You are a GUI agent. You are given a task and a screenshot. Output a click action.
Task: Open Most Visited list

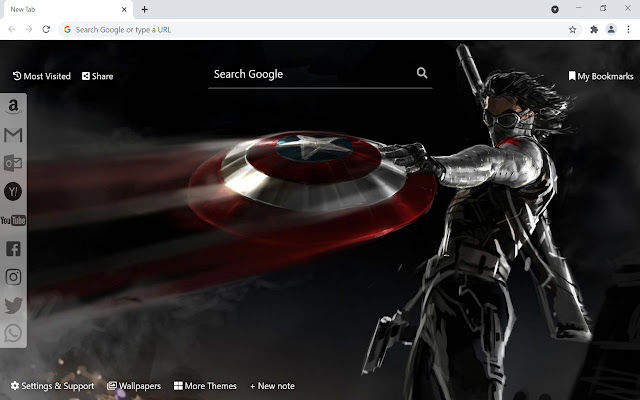point(42,76)
